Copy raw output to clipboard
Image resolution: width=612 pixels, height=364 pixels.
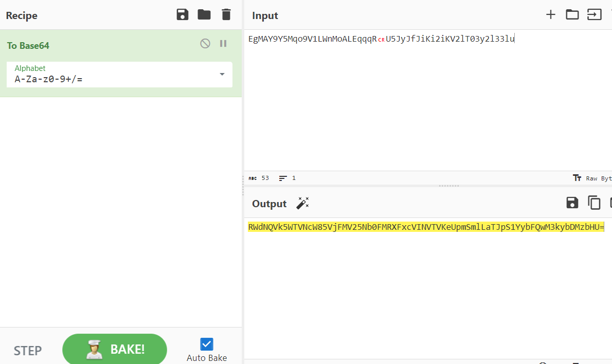coord(594,203)
